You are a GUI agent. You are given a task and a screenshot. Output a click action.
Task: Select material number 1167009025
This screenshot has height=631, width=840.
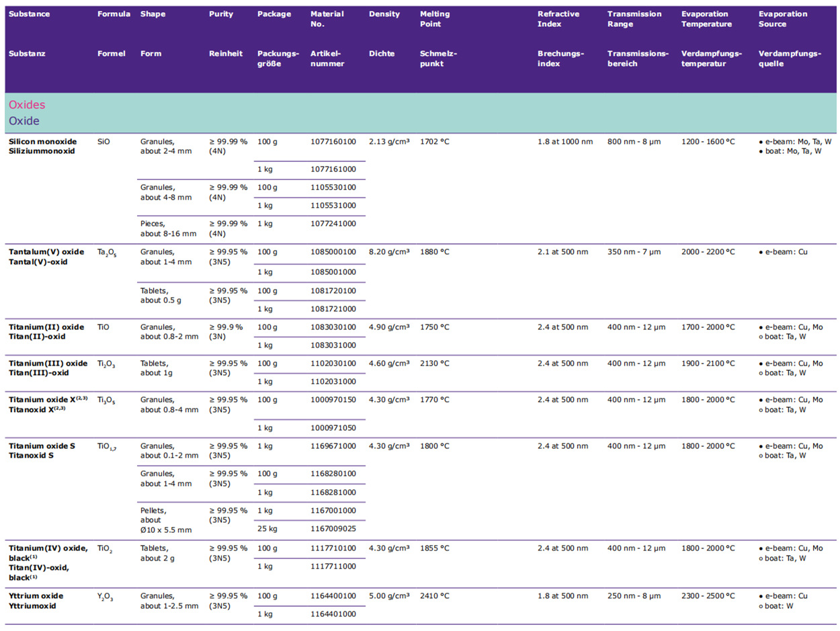point(333,529)
